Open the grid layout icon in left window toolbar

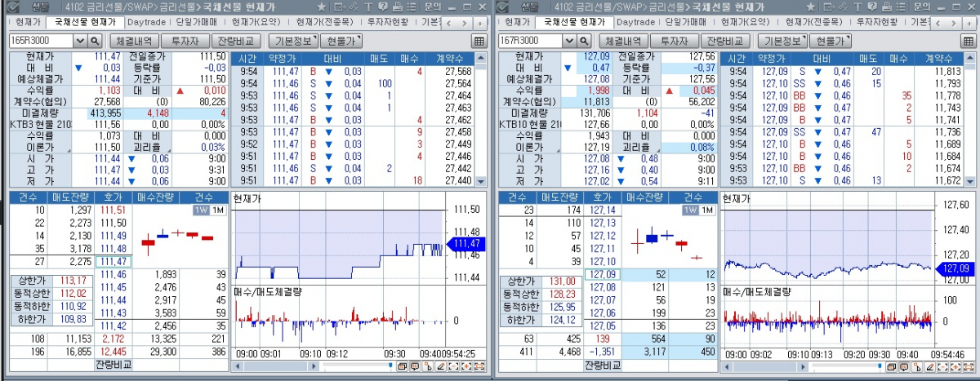[479, 41]
